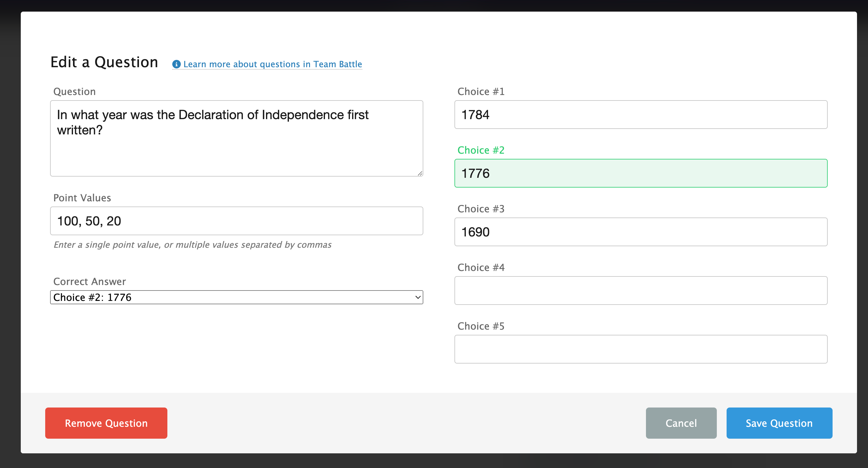Click the green Choice #2 label
Image resolution: width=868 pixels, height=468 pixels.
pos(480,150)
